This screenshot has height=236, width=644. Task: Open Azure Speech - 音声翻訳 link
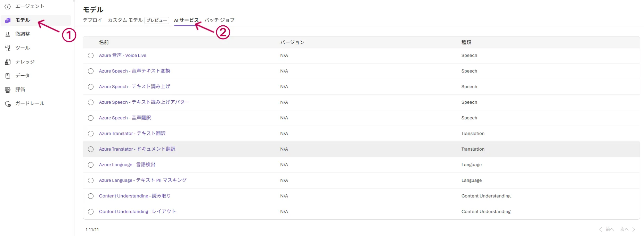tap(125, 118)
